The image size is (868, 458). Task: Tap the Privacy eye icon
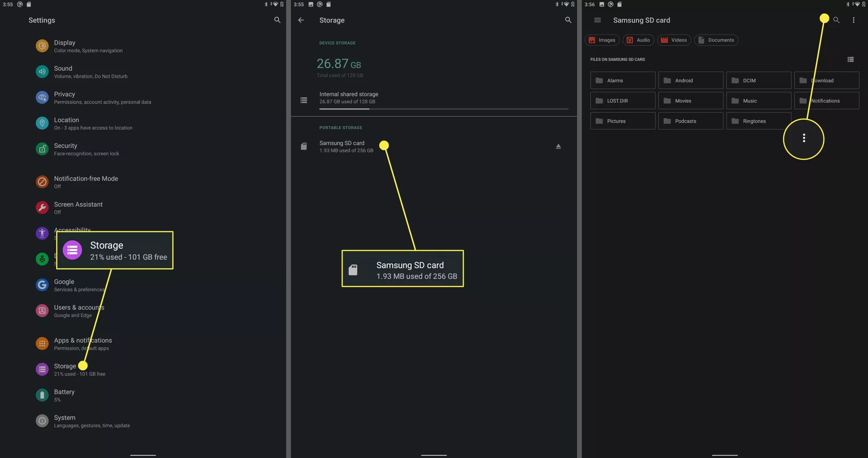42,98
